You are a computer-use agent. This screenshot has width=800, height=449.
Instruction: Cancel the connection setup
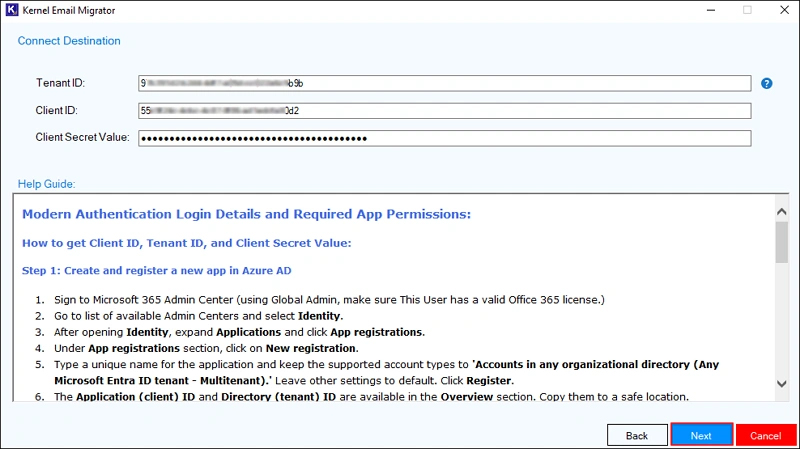click(766, 436)
